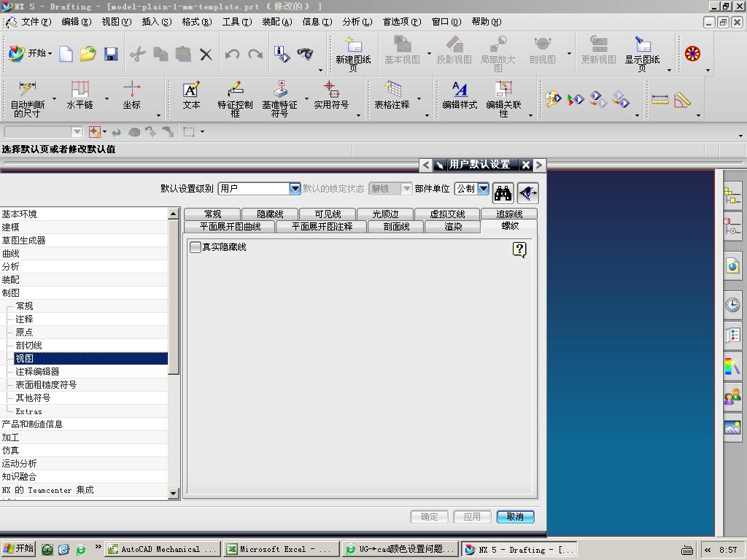Click 显示图纸页 display sheet icon
The image size is (747, 560).
click(642, 54)
